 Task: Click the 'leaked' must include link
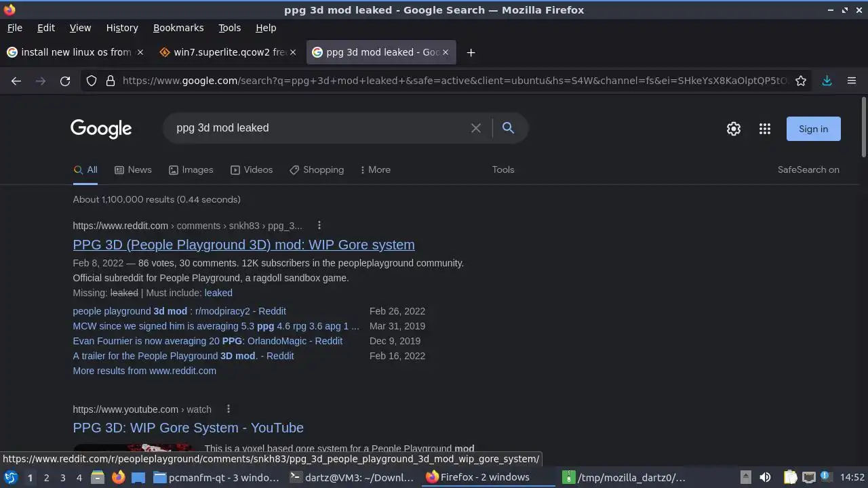pos(218,293)
